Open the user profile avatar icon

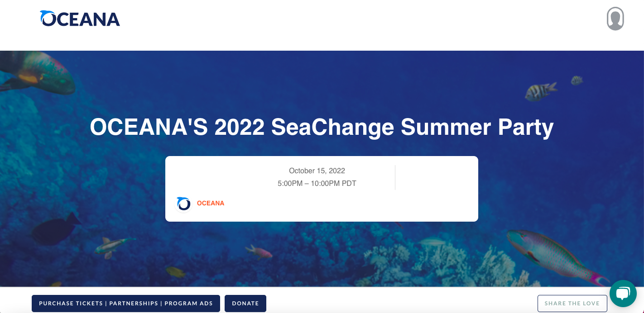615,19
